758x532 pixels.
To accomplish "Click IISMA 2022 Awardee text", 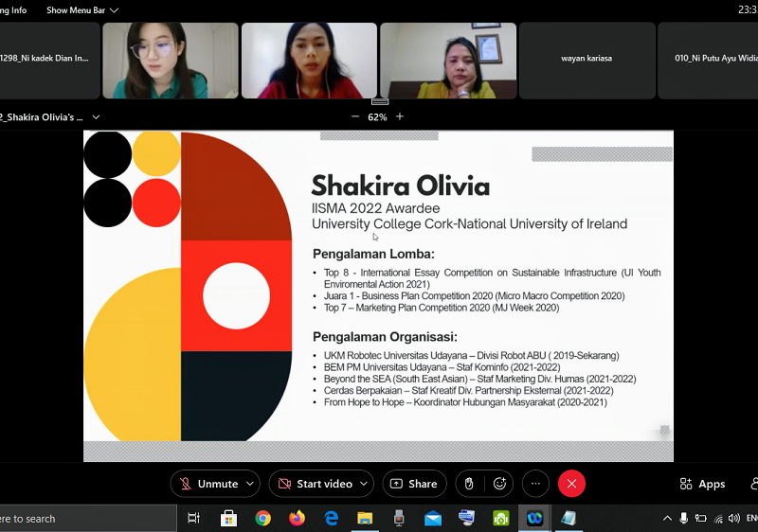I will pos(375,208).
